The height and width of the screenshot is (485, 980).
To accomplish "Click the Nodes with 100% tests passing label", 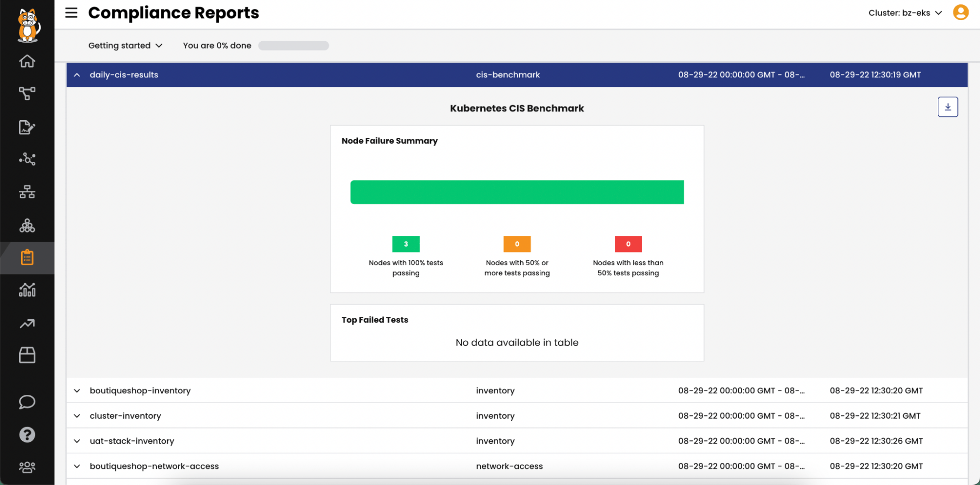I will 405,268.
